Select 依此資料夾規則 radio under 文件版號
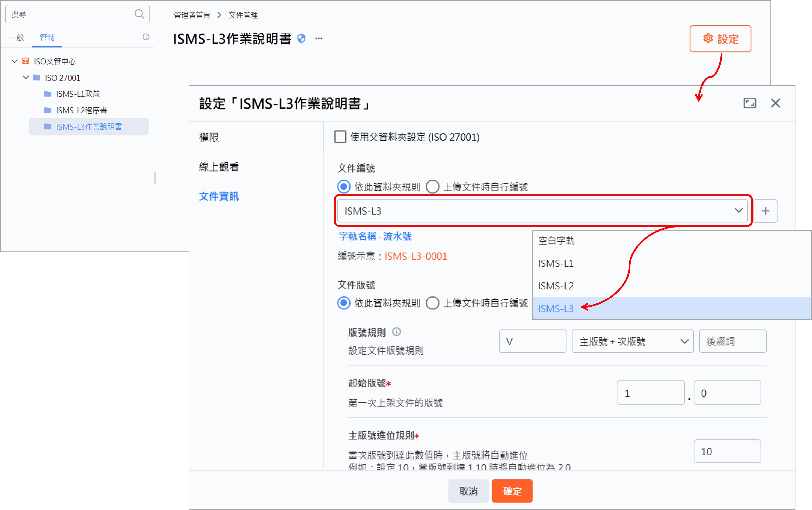812x510 pixels. pyautogui.click(x=344, y=303)
